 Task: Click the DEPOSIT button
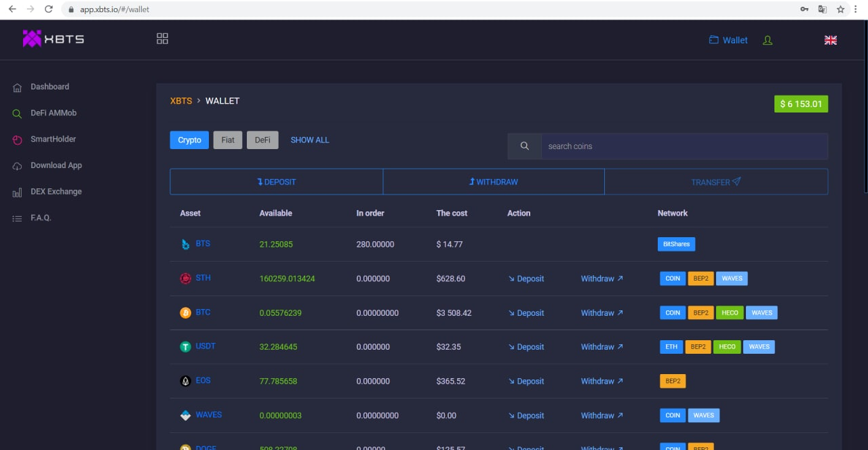(x=277, y=182)
